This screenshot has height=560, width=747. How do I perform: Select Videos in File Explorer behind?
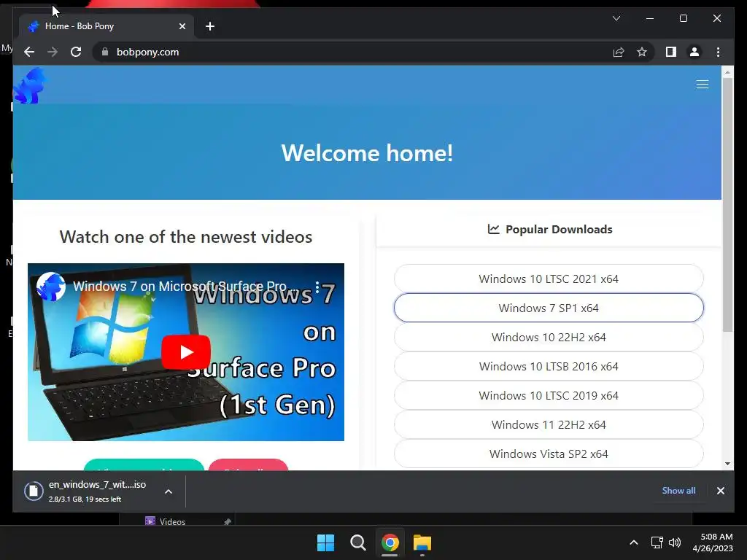(172, 521)
